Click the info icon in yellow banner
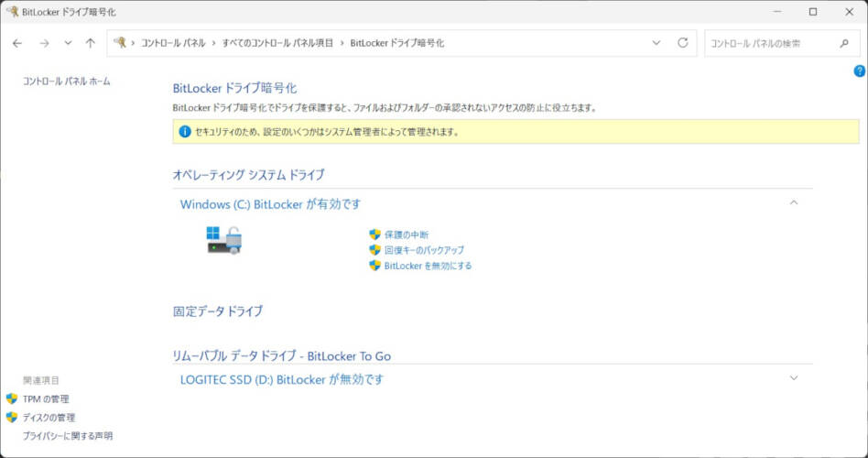The image size is (868, 458). point(185,132)
